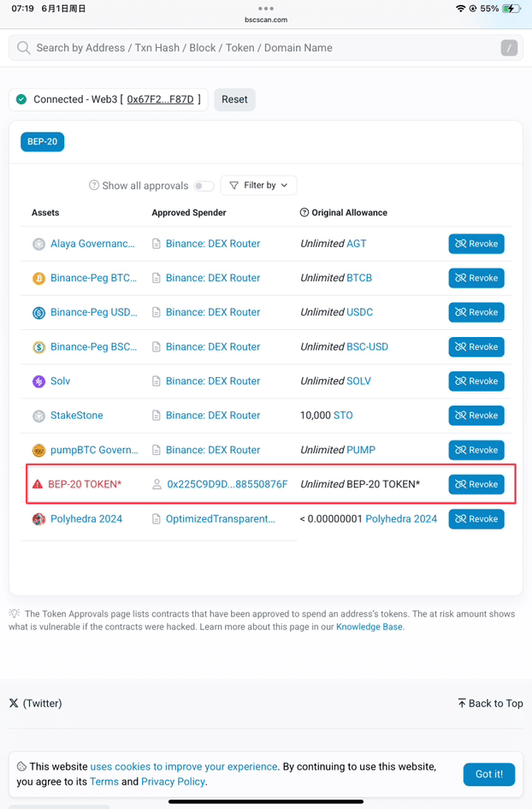Image resolution: width=532 pixels, height=809 pixels.
Task: Click Back to Top
Action: tap(490, 703)
